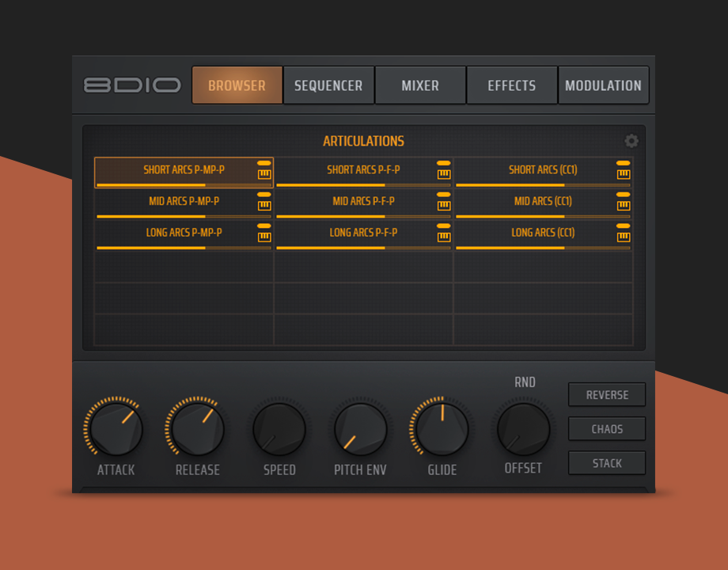Click keyboard icon on Long Arcs P-MP-P

[264, 237]
